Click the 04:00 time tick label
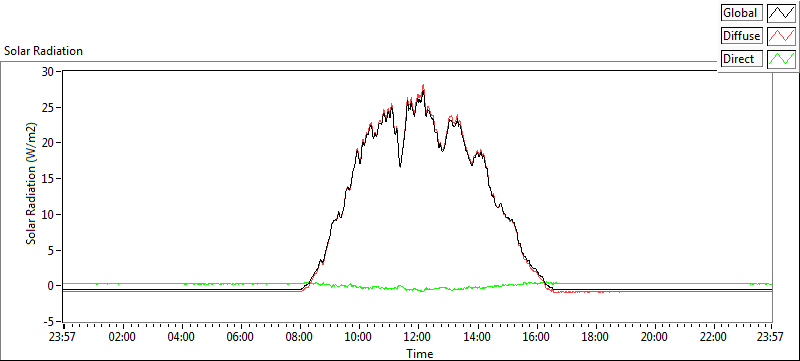 (x=182, y=337)
